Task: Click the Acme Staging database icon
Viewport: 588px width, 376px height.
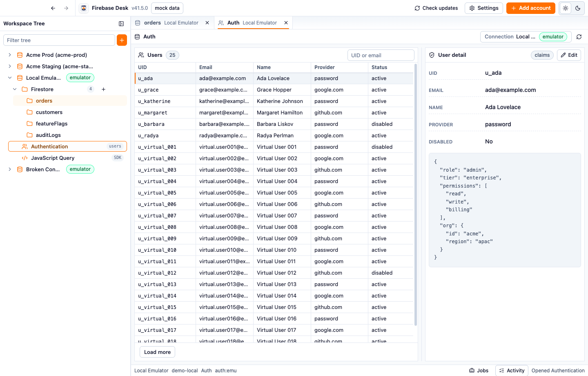Action: 20,66
